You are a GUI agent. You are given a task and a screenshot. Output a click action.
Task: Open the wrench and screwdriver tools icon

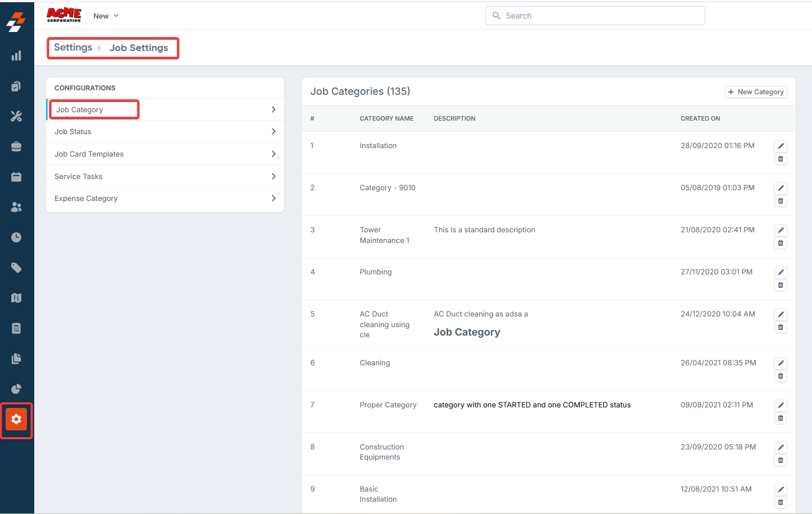(x=16, y=116)
